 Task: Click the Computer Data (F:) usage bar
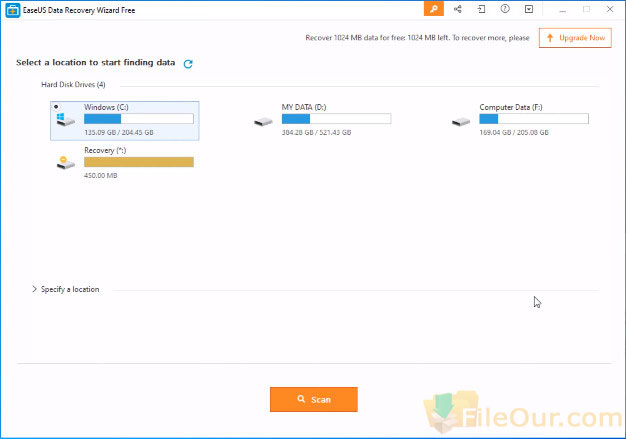534,119
